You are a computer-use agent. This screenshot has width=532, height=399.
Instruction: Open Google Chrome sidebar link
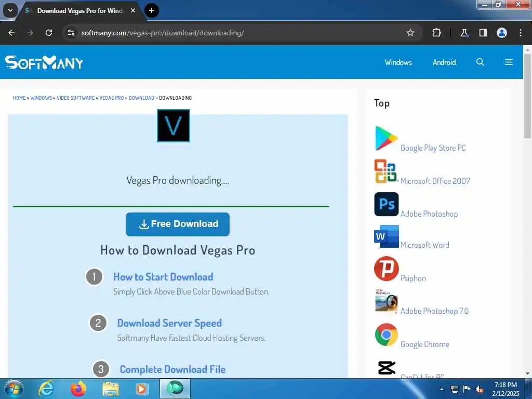click(x=424, y=344)
